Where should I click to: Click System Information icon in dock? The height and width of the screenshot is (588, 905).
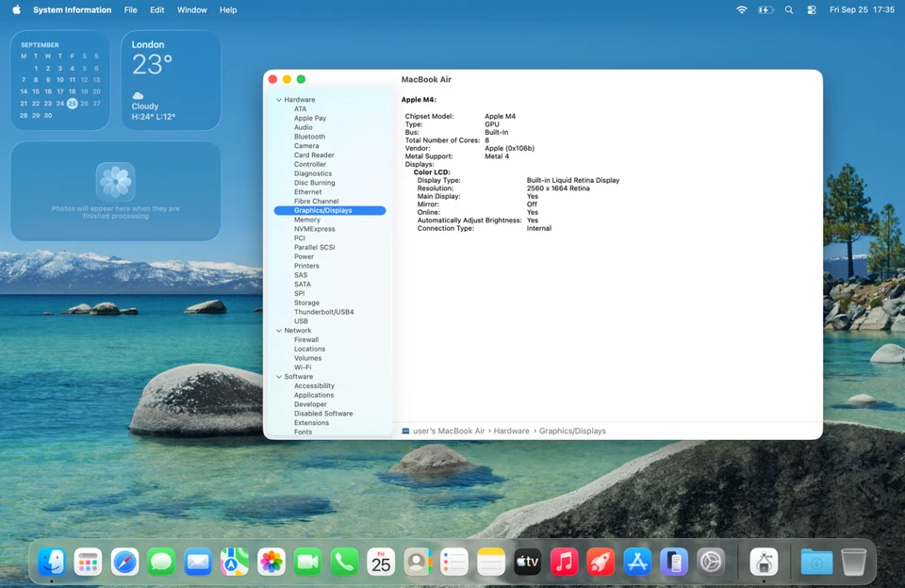[765, 562]
